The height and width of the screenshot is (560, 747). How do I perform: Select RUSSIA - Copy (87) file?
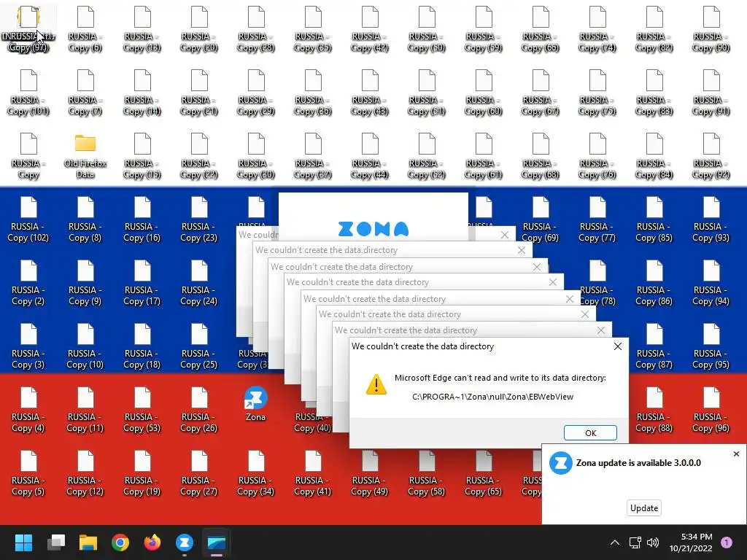(654, 346)
